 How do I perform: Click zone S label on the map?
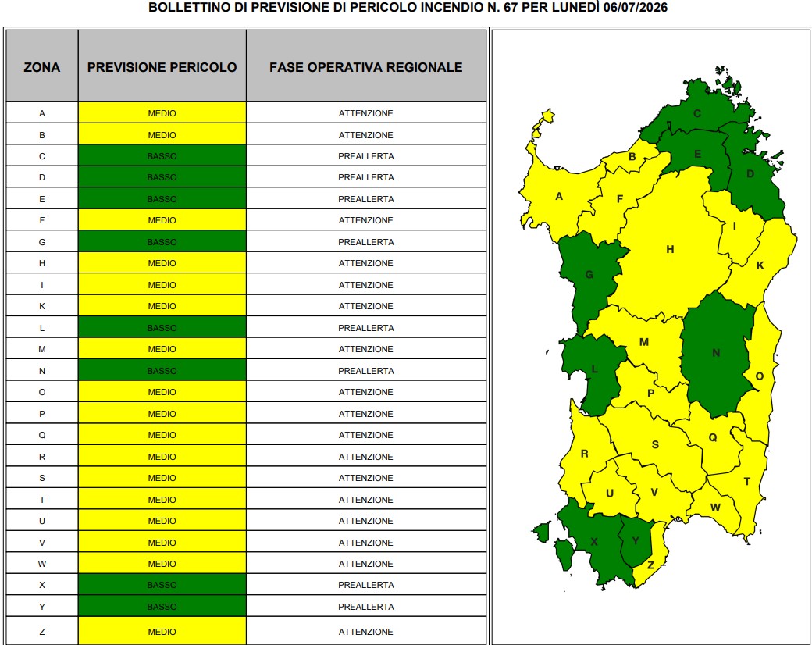[655, 444]
